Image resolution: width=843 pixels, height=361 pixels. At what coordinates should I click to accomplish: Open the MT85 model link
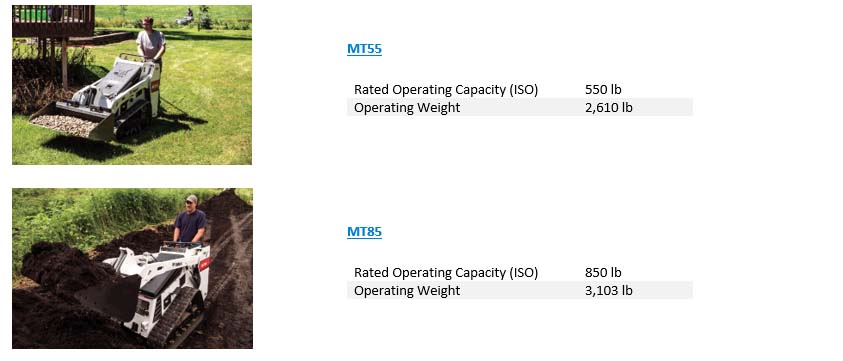364,232
